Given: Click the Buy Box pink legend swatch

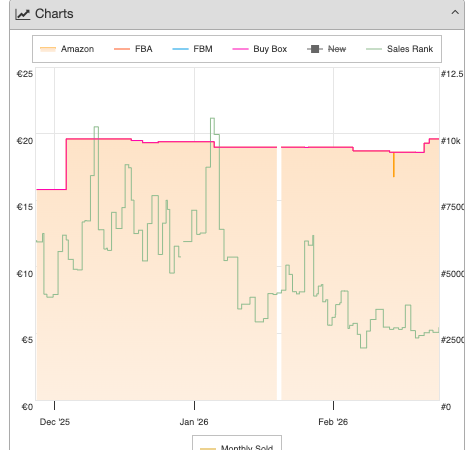Looking at the screenshot, I should [x=240, y=49].
